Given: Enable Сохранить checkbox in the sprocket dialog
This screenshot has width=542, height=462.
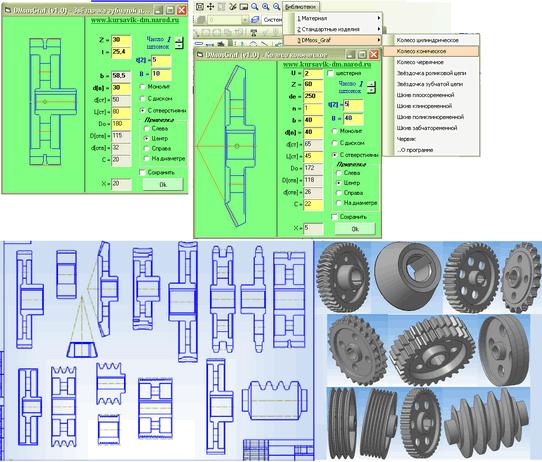Looking at the screenshot, I should point(142,172).
